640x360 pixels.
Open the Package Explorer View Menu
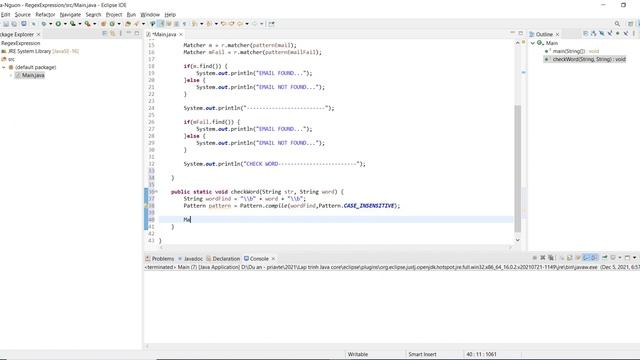pos(120,33)
